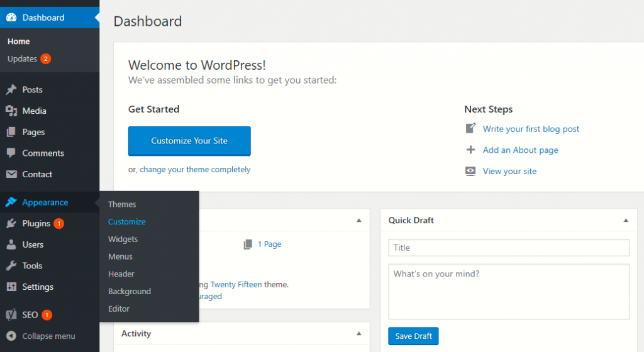Click the Quick Draft Title field
Image resolution: width=644 pixels, height=352 pixels.
[508, 248]
